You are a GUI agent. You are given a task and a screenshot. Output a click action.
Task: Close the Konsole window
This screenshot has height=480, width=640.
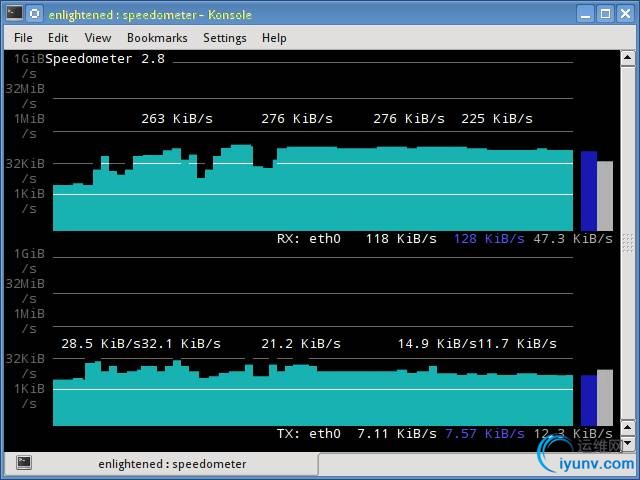(x=625, y=14)
